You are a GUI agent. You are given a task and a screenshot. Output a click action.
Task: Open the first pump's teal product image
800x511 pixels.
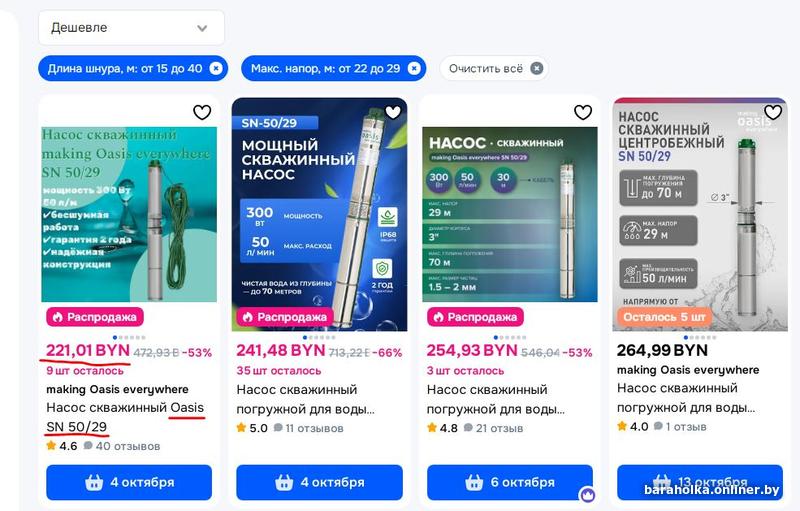pyautogui.click(x=129, y=214)
